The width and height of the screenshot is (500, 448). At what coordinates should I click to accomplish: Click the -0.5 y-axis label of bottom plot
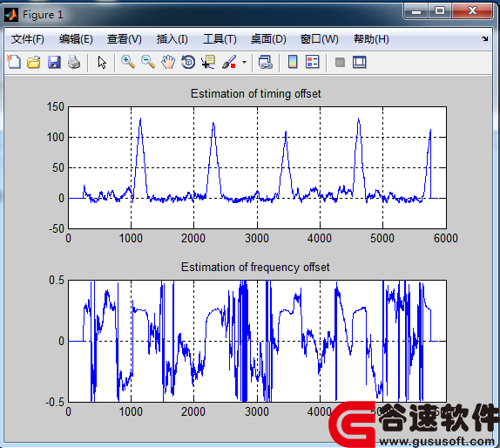55,403
